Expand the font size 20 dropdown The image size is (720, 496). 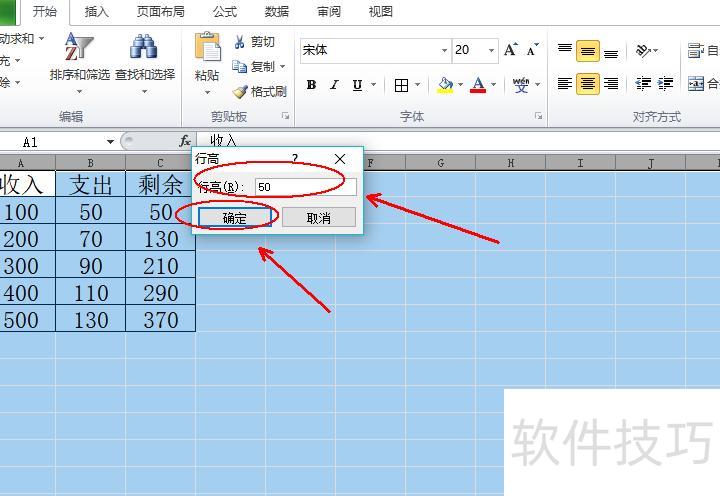491,50
